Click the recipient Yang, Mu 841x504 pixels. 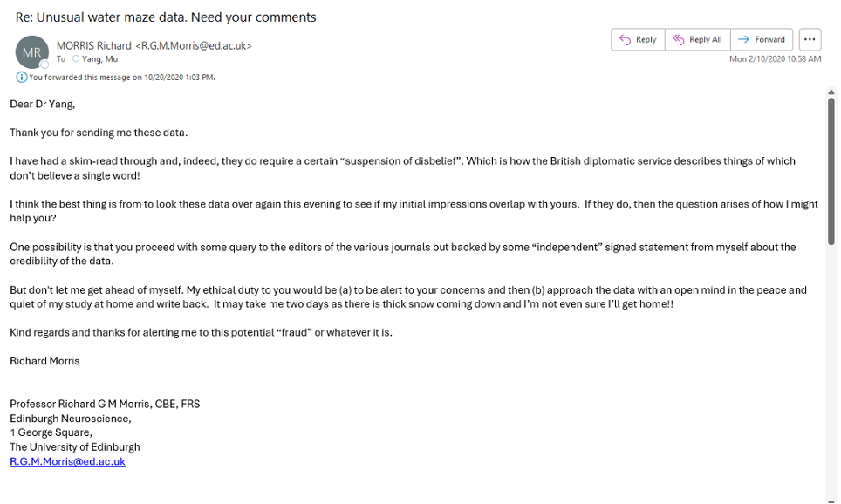99,59
